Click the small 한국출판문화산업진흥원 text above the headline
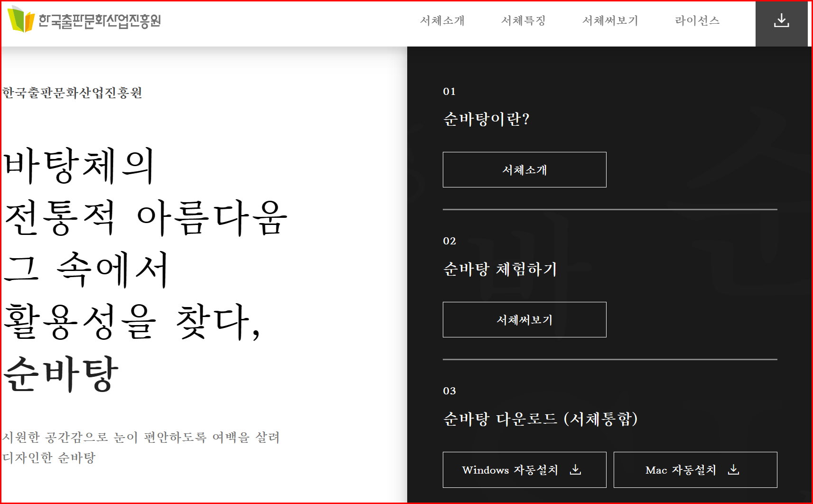The width and height of the screenshot is (813, 504). (73, 93)
